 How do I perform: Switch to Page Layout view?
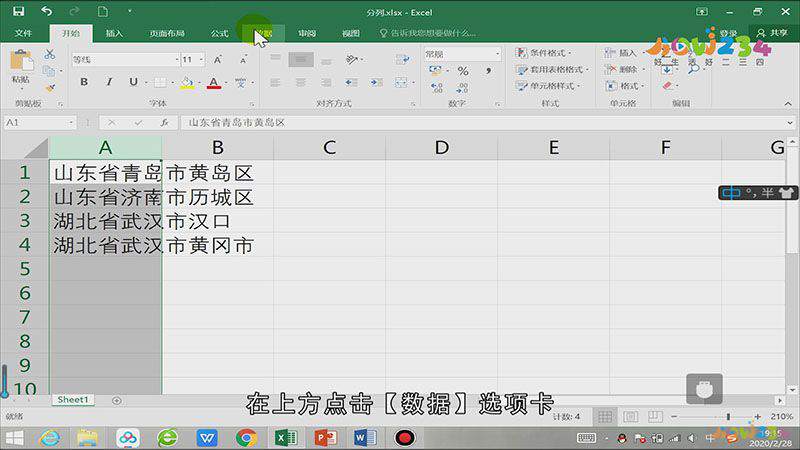pyautogui.click(x=630, y=417)
